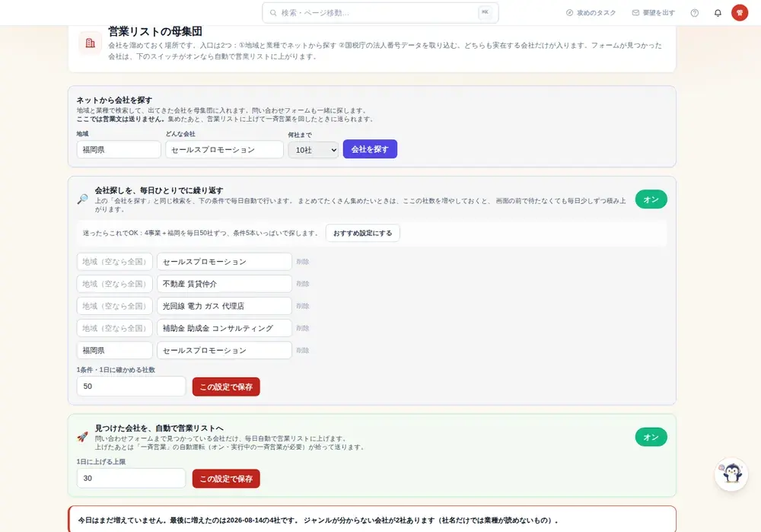Viewport: 761px width, 532px height.
Task: Click the rocket icon beside 見つけた会社を、自動で営業リストへ
Action: (x=82, y=437)
